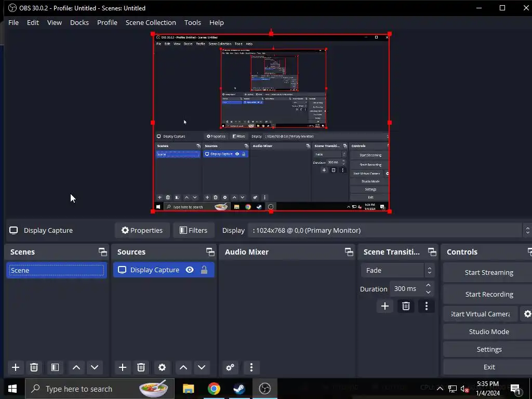Image resolution: width=532 pixels, height=399 pixels.
Task: Click the muted volume tray icon
Action: (x=464, y=389)
